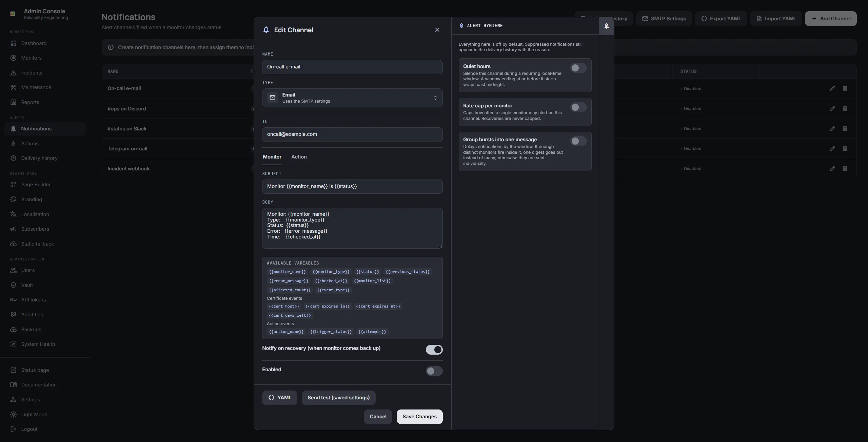Enable the Quiet hours switch

[x=578, y=68]
